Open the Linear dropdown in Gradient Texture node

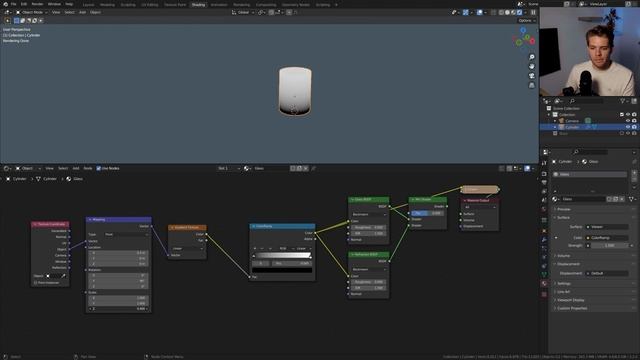point(187,249)
